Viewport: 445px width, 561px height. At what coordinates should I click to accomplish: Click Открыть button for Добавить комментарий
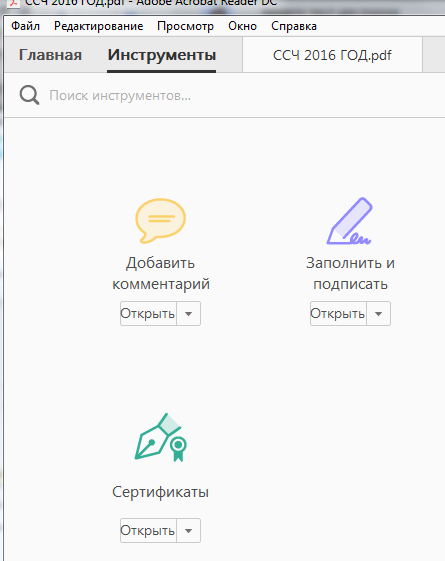point(148,314)
